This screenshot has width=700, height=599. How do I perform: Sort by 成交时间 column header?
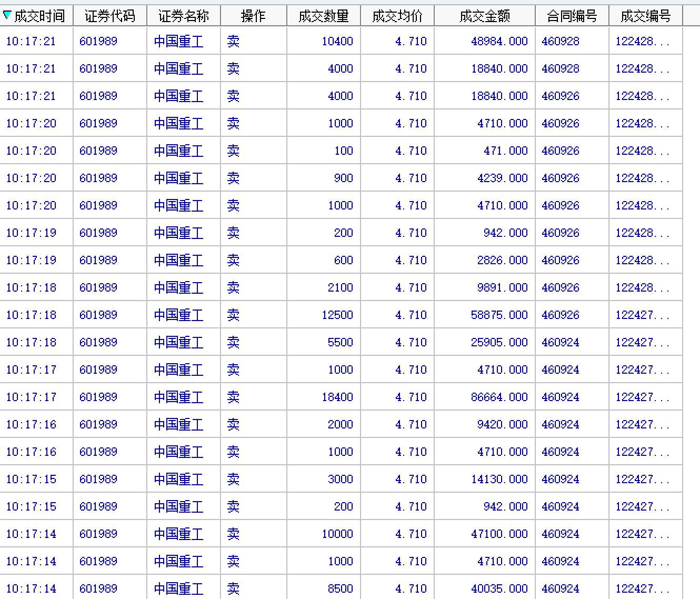point(36,16)
